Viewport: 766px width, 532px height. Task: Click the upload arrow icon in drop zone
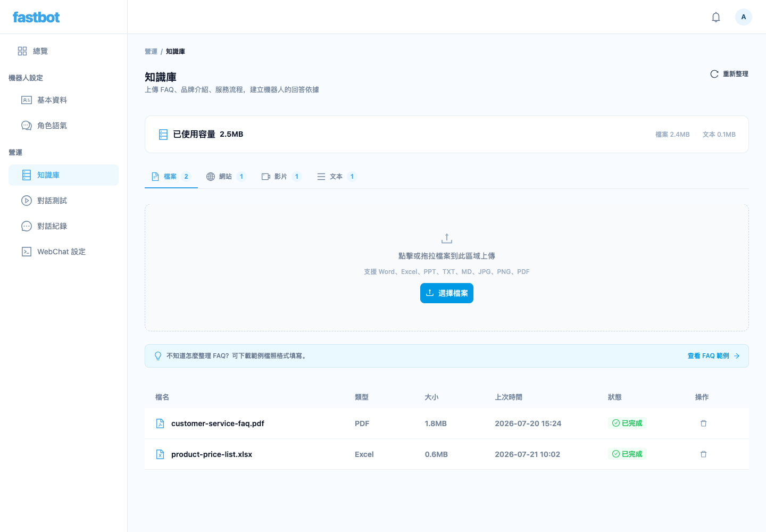(447, 238)
